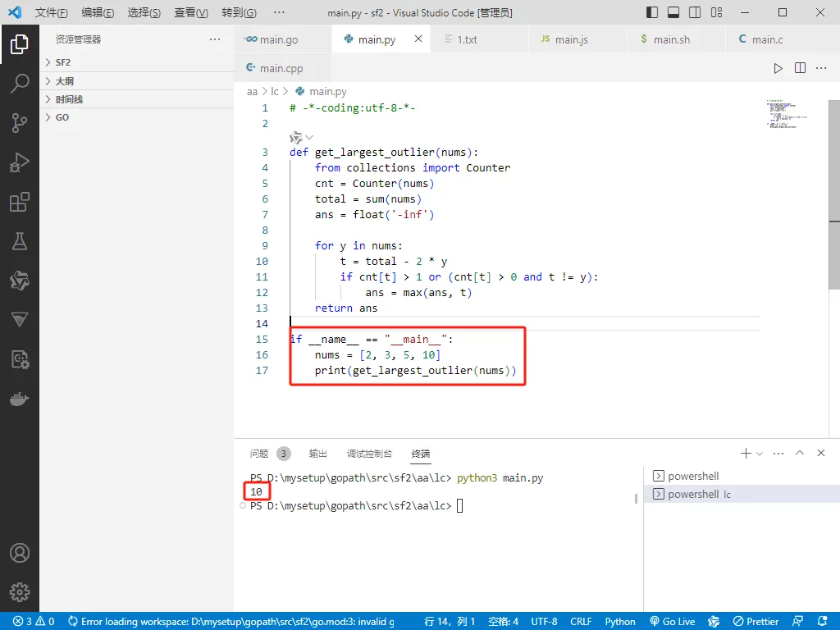Go to line via 行 14, 列 1
Viewport: 840px width, 630px height.
coord(450,622)
